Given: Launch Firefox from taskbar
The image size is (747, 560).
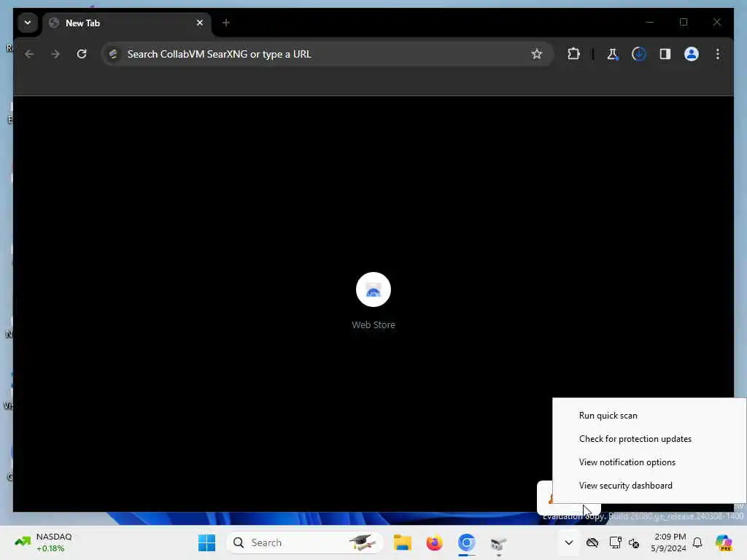Looking at the screenshot, I should [x=435, y=542].
